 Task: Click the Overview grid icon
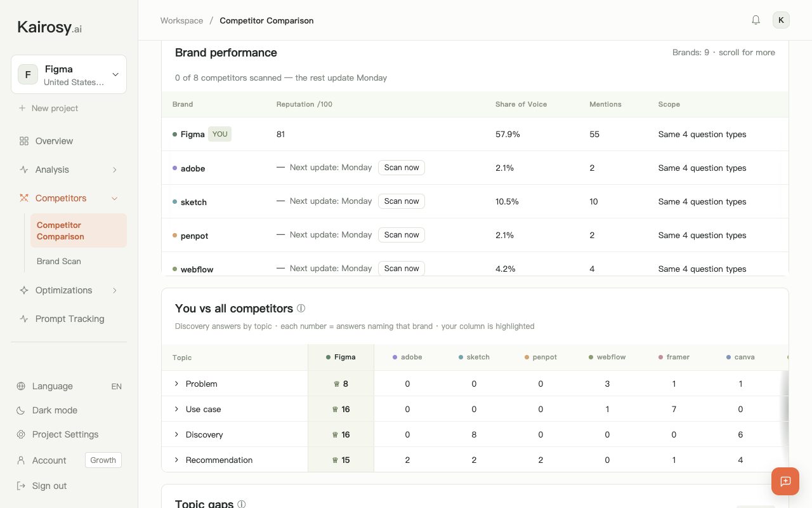pos(24,141)
